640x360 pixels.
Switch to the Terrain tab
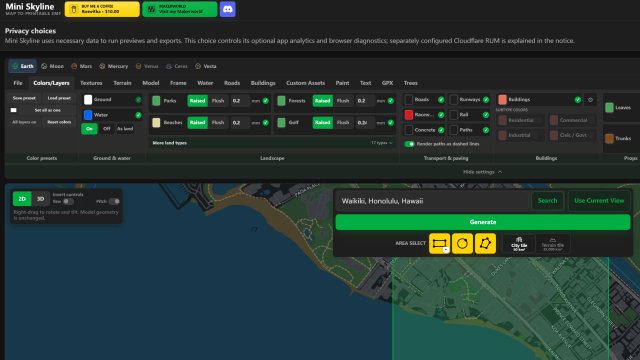tap(122, 83)
